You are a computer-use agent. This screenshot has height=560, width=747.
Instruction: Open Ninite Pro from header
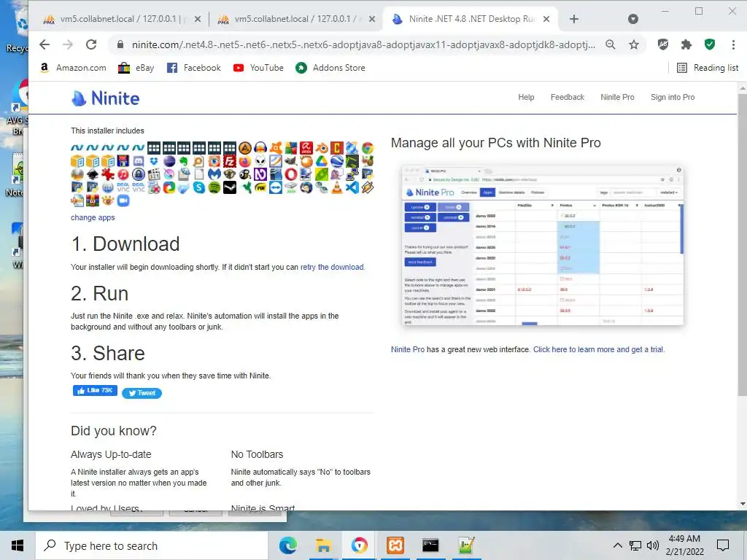click(x=617, y=97)
